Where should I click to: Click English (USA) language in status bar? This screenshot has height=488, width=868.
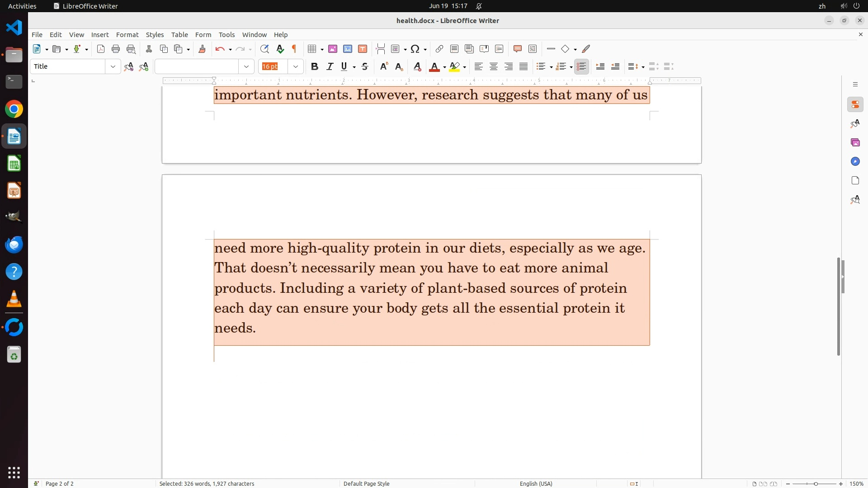536,483
